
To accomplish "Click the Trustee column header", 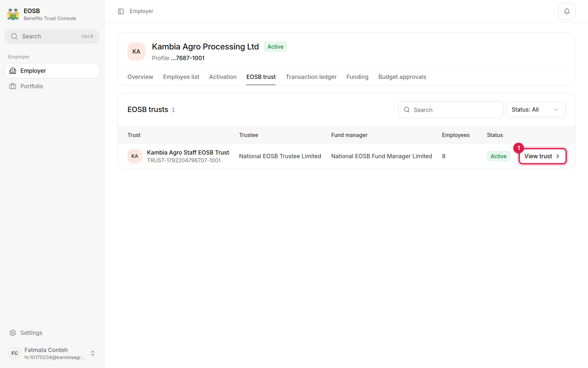I will click(x=248, y=135).
